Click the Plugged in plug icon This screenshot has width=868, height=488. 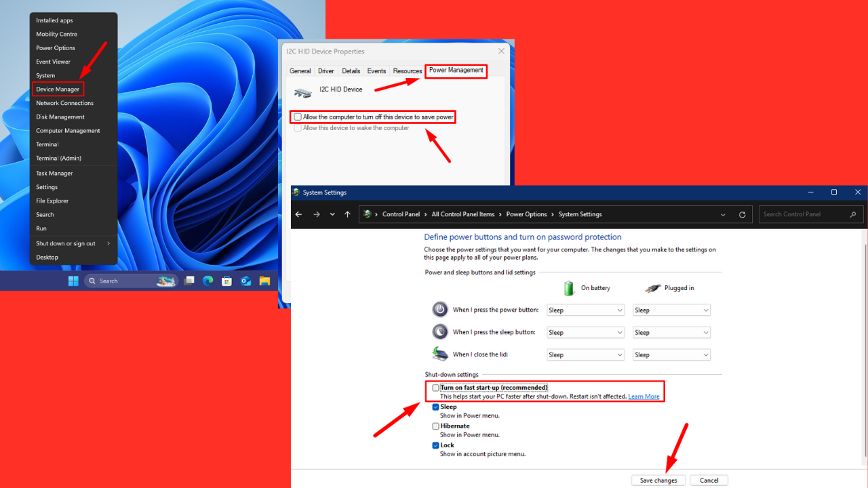pyautogui.click(x=652, y=288)
